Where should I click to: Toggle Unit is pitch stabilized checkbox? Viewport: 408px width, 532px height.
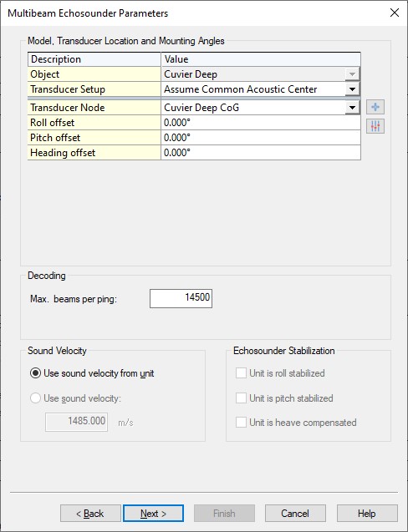coord(241,398)
